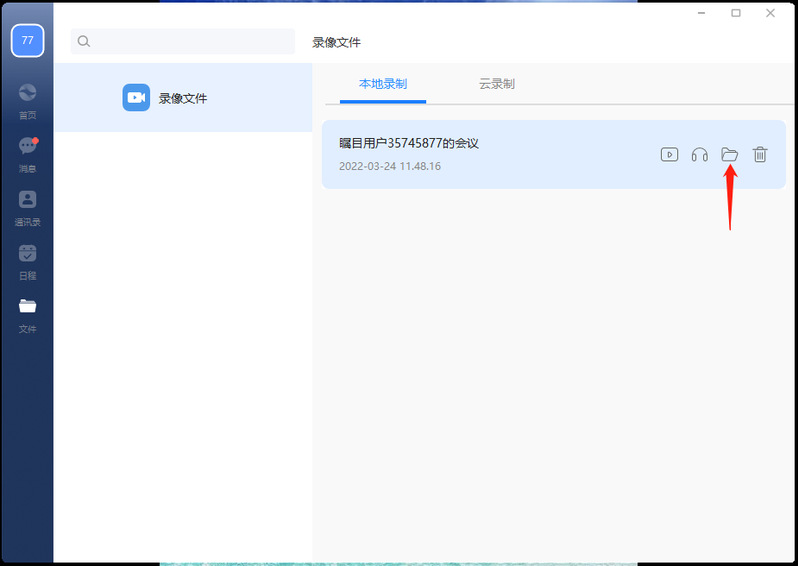Go to the 首页 home page
This screenshot has height=566, width=798.
(27, 101)
